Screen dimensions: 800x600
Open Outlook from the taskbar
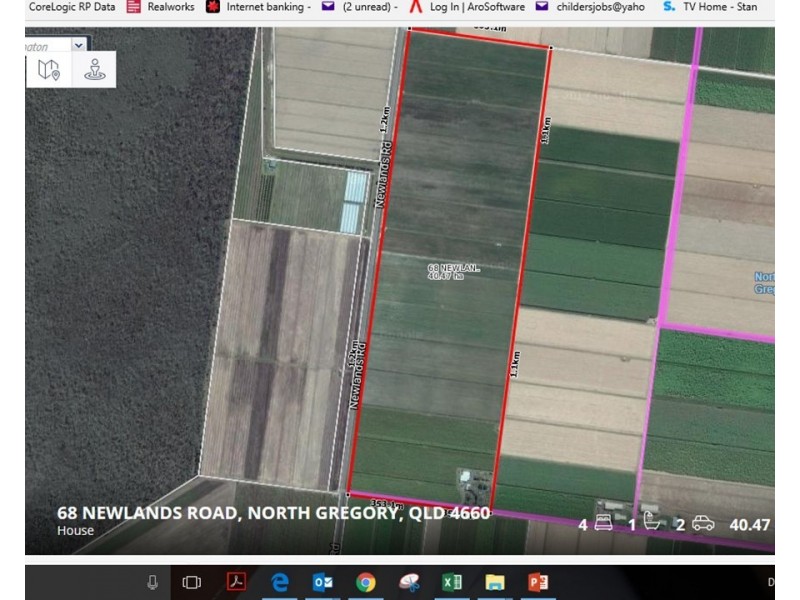pyautogui.click(x=322, y=582)
